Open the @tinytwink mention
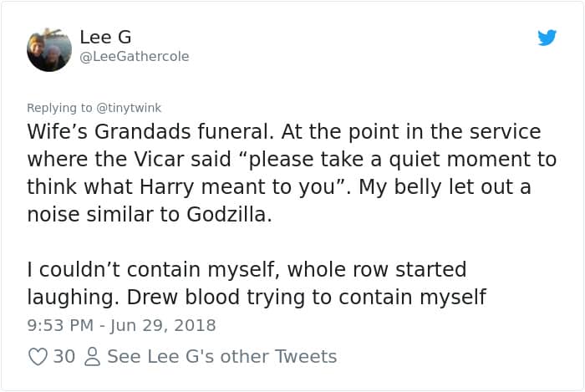Screen dimensions: 585x392 [x=130, y=107]
